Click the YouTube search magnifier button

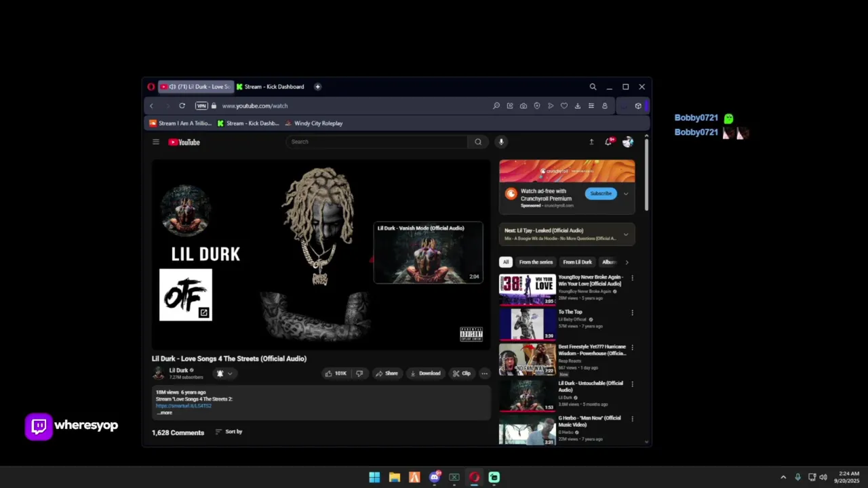coord(478,142)
